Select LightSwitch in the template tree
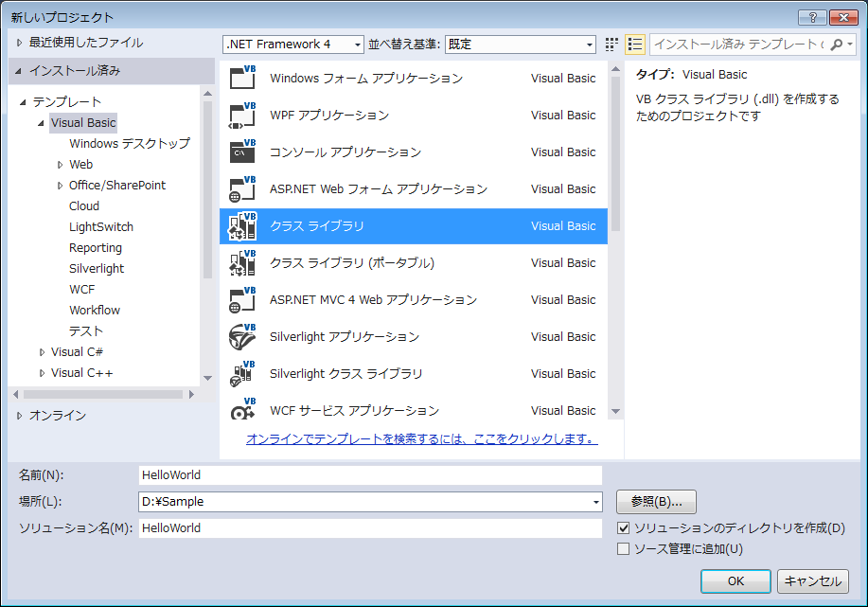The width and height of the screenshot is (868, 607). (101, 227)
